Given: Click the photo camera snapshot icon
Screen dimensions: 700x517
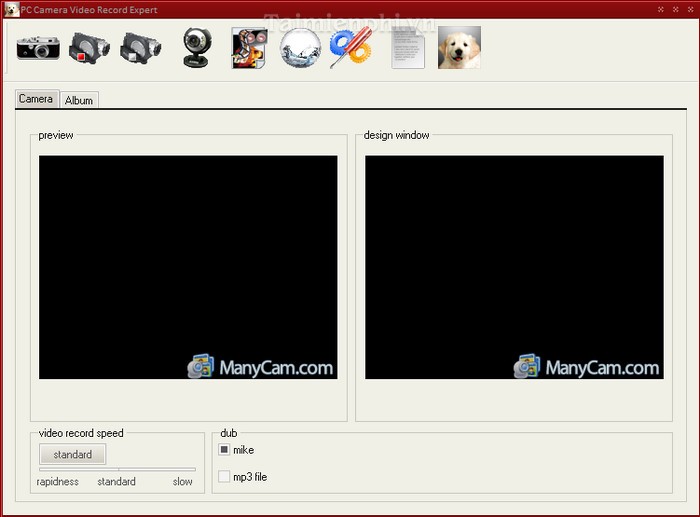Looking at the screenshot, I should (38, 48).
